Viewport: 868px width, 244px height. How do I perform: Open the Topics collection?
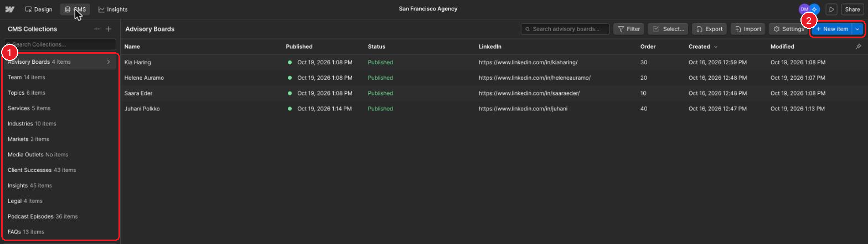pyautogui.click(x=60, y=93)
